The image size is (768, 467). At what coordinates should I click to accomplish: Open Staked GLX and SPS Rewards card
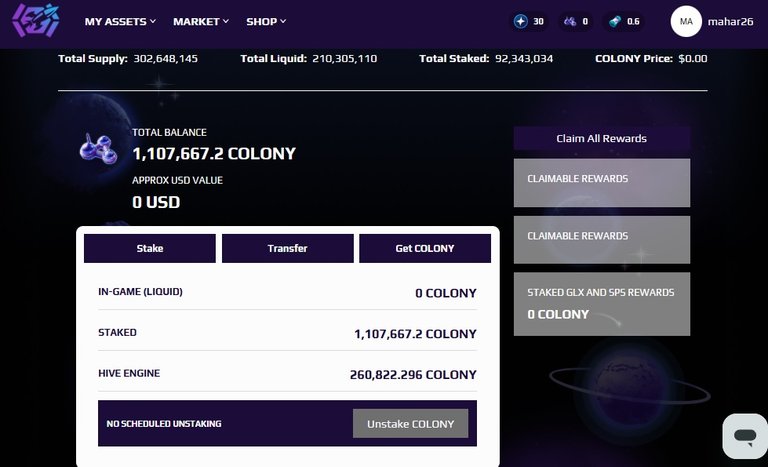pyautogui.click(x=602, y=304)
